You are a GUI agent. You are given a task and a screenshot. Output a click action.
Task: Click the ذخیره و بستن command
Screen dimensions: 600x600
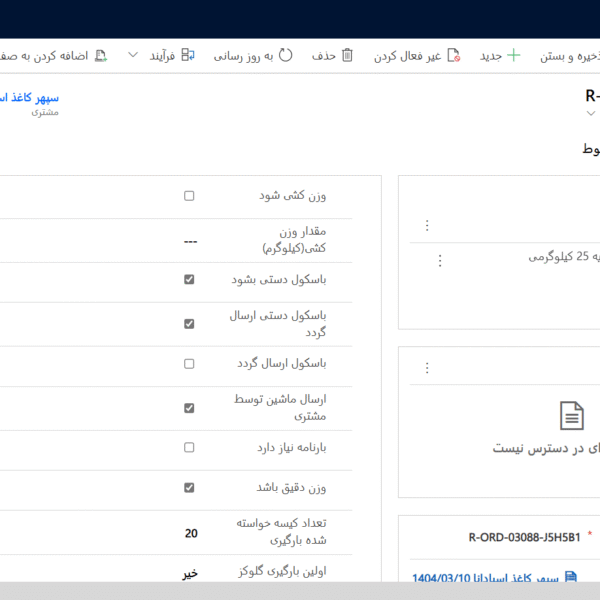click(570, 56)
